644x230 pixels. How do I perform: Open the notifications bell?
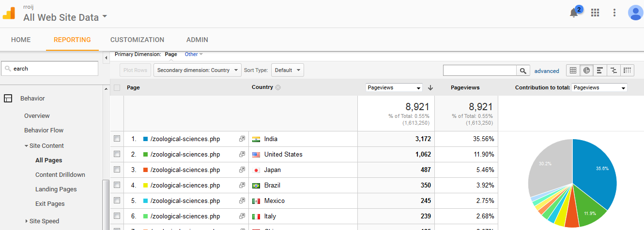[x=574, y=13]
